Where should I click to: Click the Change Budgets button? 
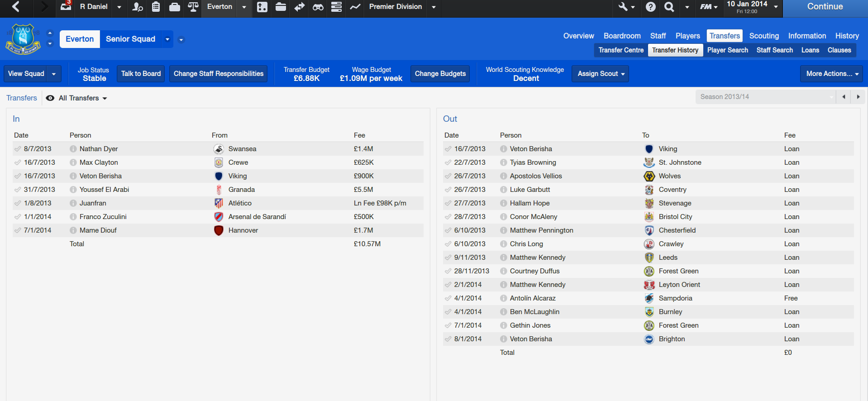[x=440, y=74]
